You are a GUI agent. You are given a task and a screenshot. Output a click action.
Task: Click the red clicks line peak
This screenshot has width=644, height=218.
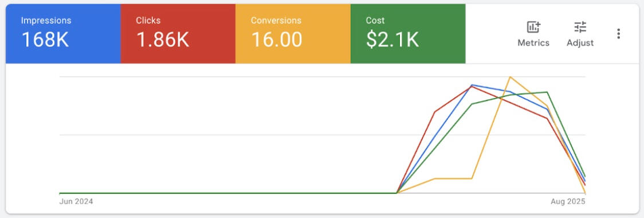(472, 87)
